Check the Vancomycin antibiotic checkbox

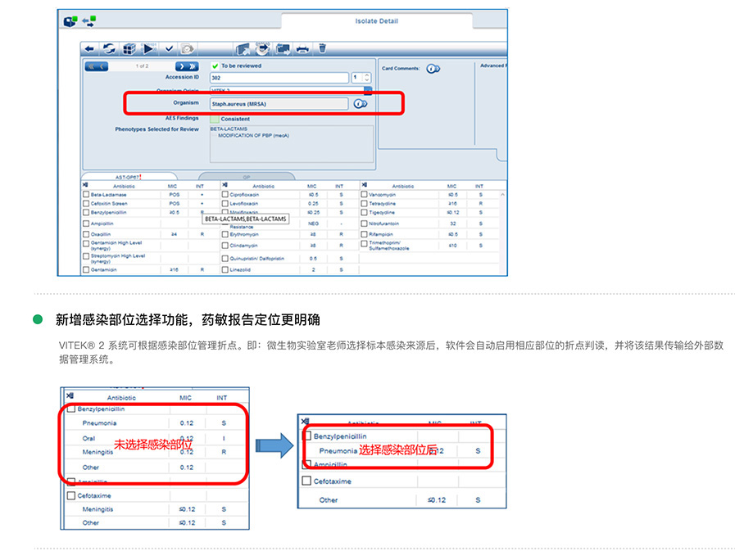(364, 195)
